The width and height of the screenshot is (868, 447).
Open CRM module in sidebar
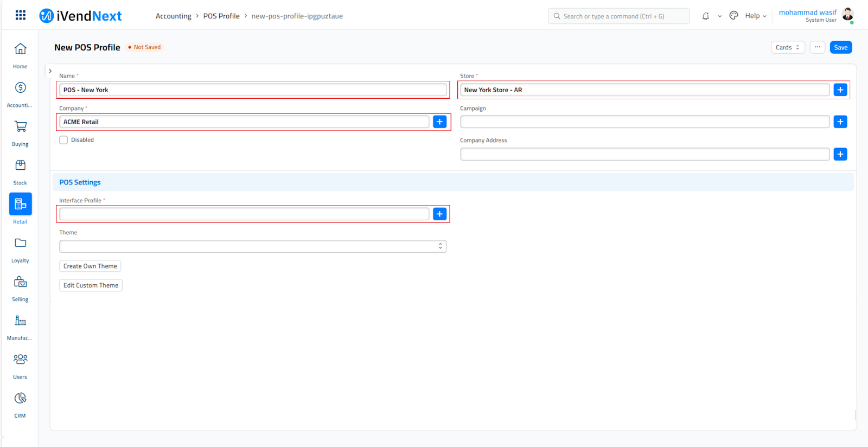point(20,405)
